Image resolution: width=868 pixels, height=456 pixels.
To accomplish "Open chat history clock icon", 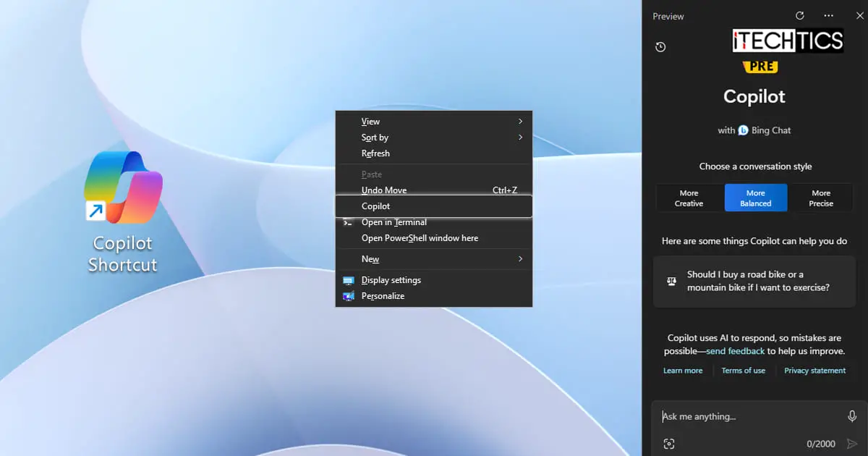I will click(x=660, y=47).
